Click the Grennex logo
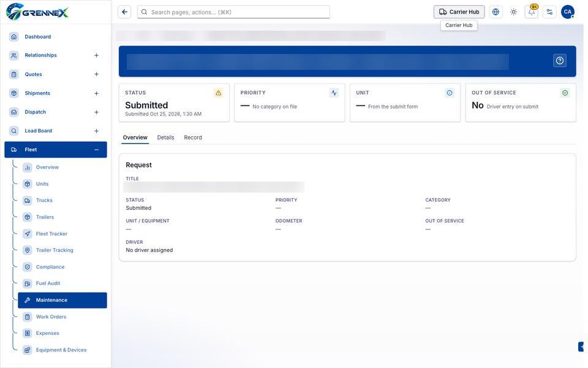The image size is (588, 368). [x=37, y=12]
